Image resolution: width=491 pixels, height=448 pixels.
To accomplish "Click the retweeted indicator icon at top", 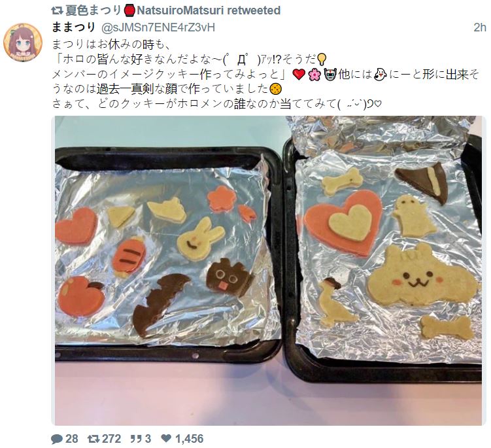I will pyautogui.click(x=57, y=10).
